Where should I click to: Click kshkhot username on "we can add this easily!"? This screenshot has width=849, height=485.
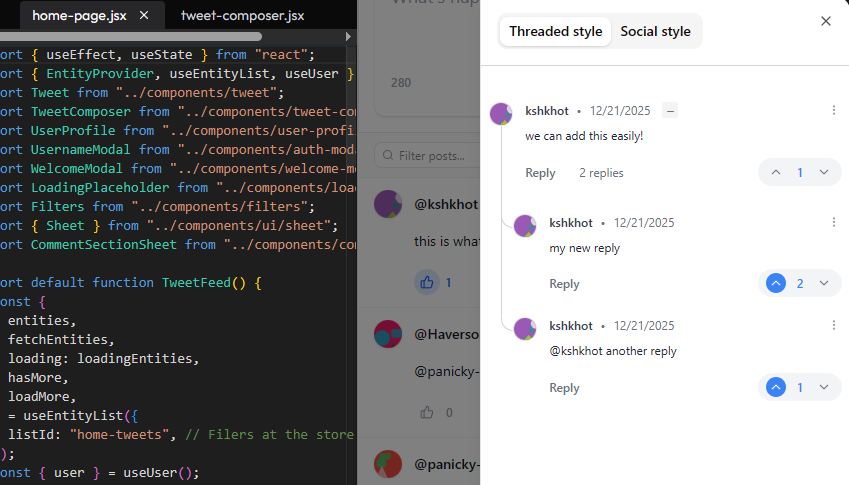(x=547, y=111)
